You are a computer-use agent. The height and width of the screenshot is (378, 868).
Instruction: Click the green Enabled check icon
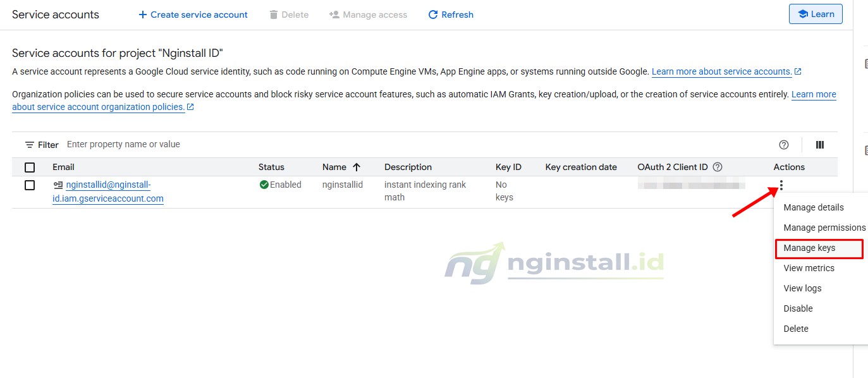264,185
